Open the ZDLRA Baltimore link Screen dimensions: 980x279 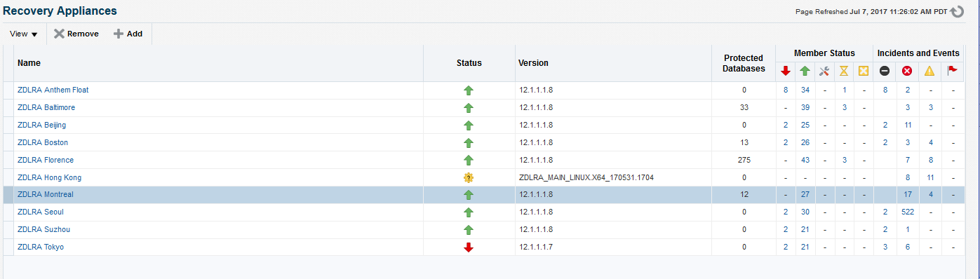click(46, 107)
